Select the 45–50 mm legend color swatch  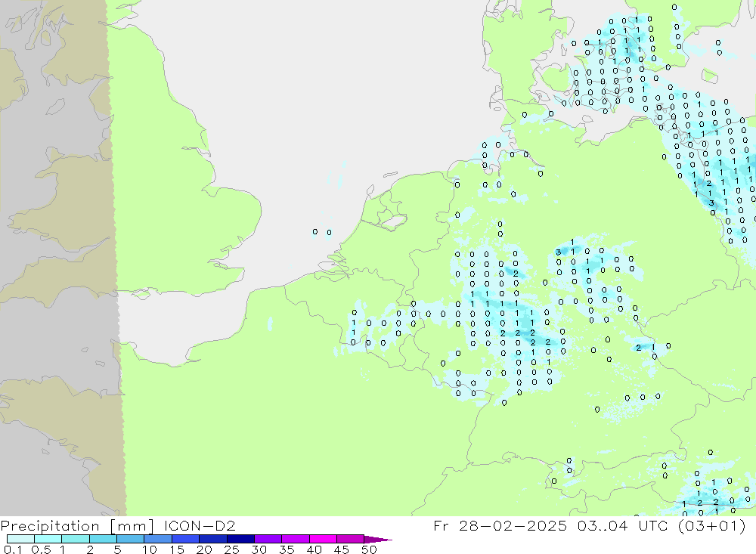click(x=350, y=539)
